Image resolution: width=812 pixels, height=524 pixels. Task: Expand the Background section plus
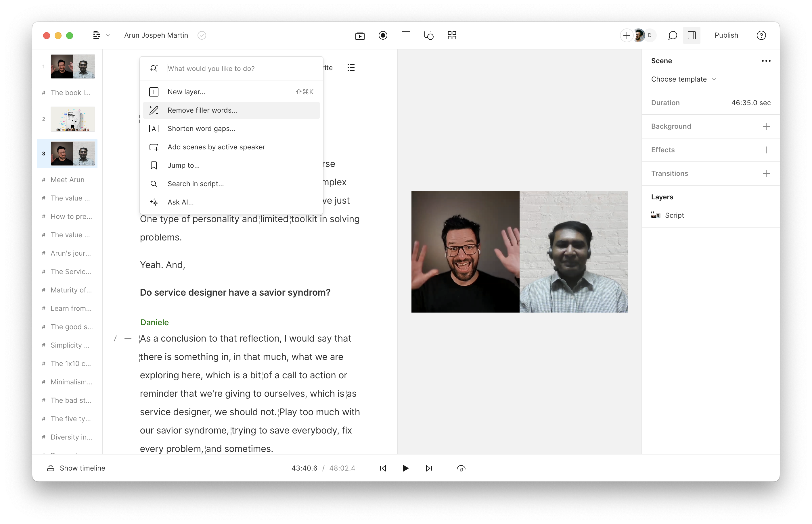[766, 126]
